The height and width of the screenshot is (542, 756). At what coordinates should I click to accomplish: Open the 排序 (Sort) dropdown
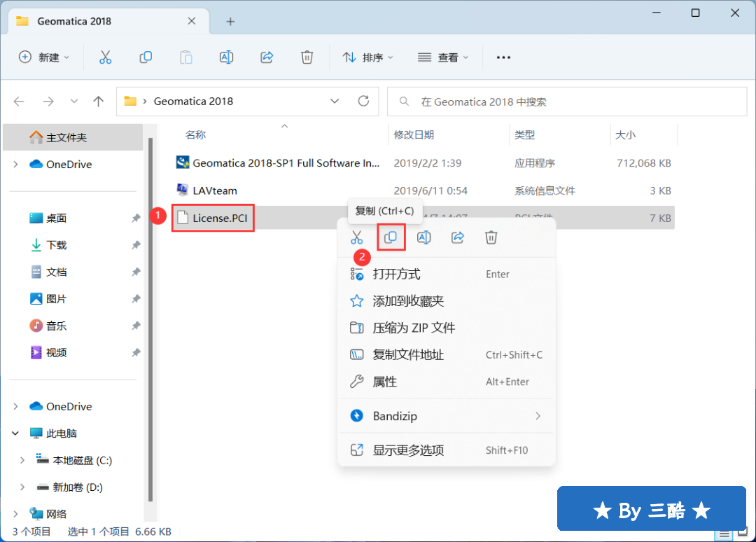point(368,57)
